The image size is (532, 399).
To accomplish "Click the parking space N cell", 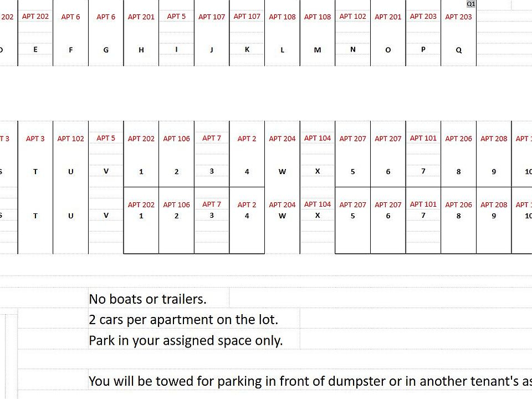I will point(353,49).
